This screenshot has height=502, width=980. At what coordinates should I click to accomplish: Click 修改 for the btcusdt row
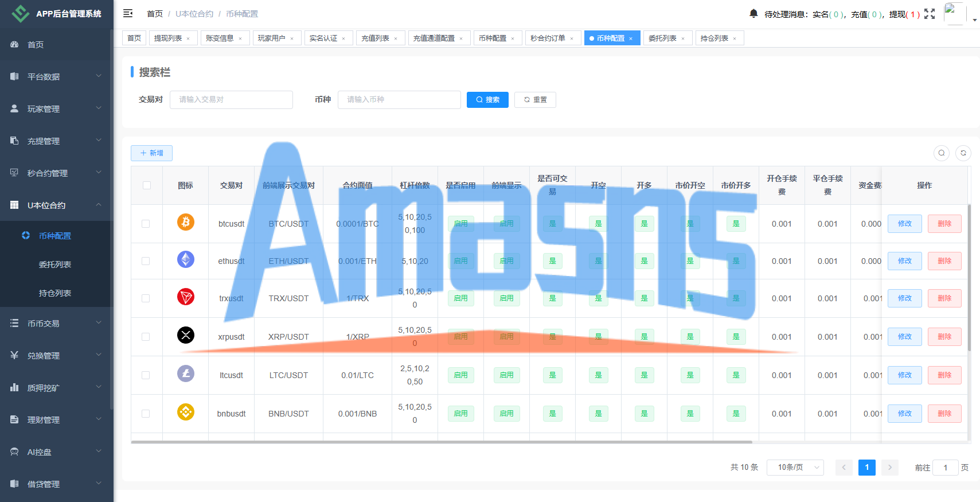pos(905,224)
